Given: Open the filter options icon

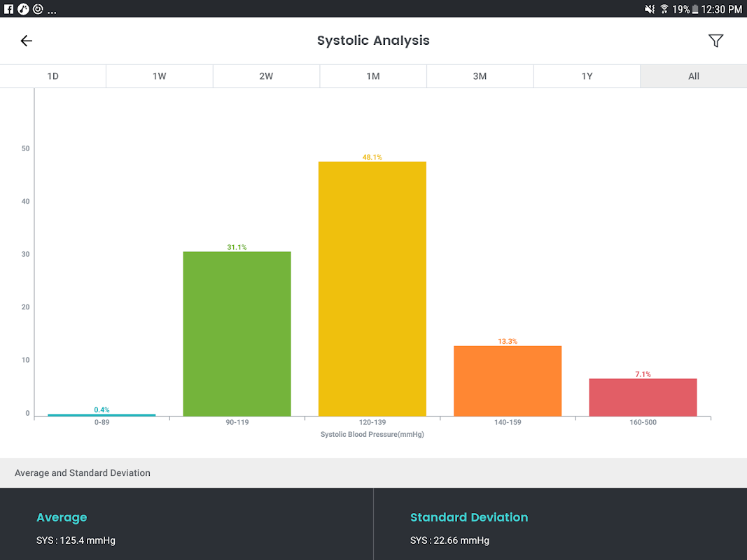Looking at the screenshot, I should coord(715,41).
